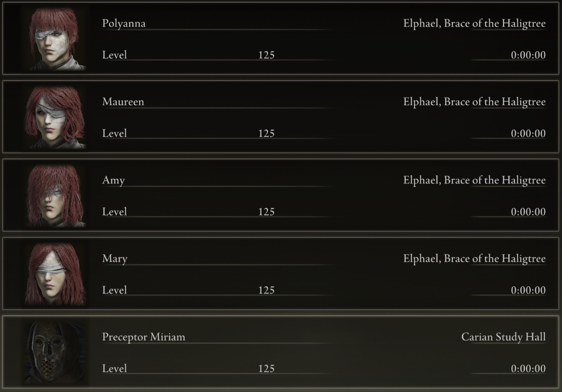Click Maureen's Level 125 value
The image size is (562, 392).
click(266, 133)
